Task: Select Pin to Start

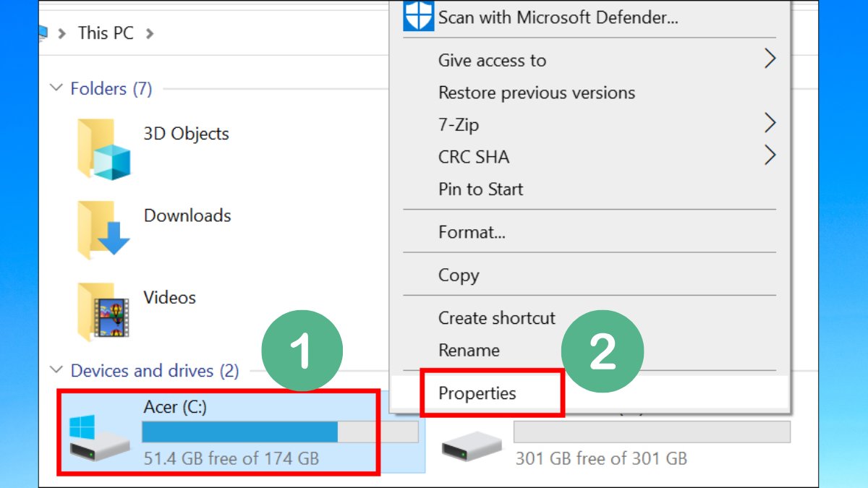Action: click(480, 189)
